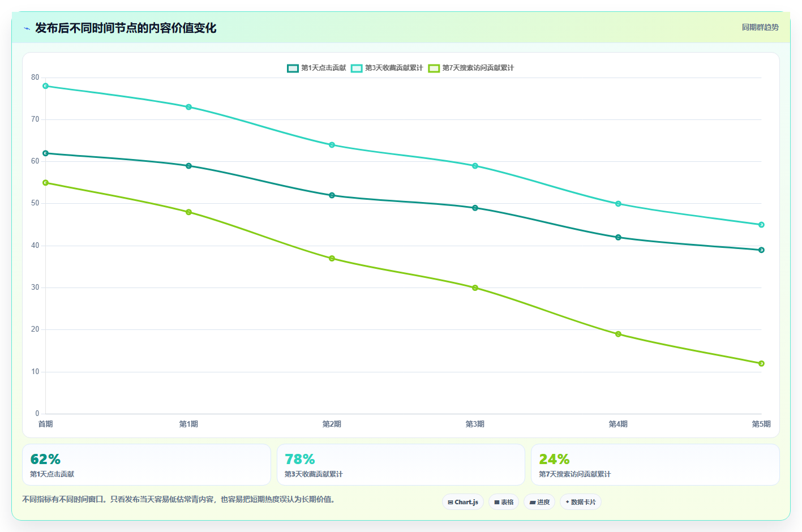Click the 第7天搜索 point at 第4期 (19)
Image resolution: width=802 pixels, height=532 pixels.
(x=619, y=334)
